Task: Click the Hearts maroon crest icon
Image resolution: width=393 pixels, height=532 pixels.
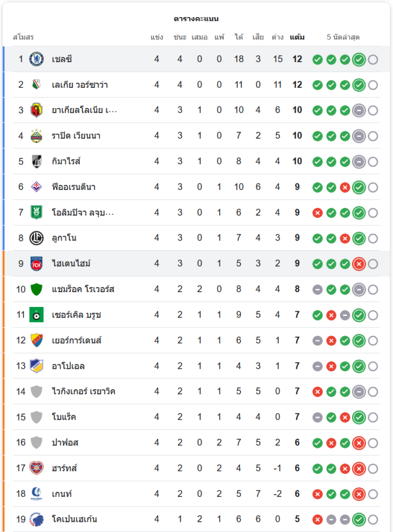Action: click(x=36, y=468)
